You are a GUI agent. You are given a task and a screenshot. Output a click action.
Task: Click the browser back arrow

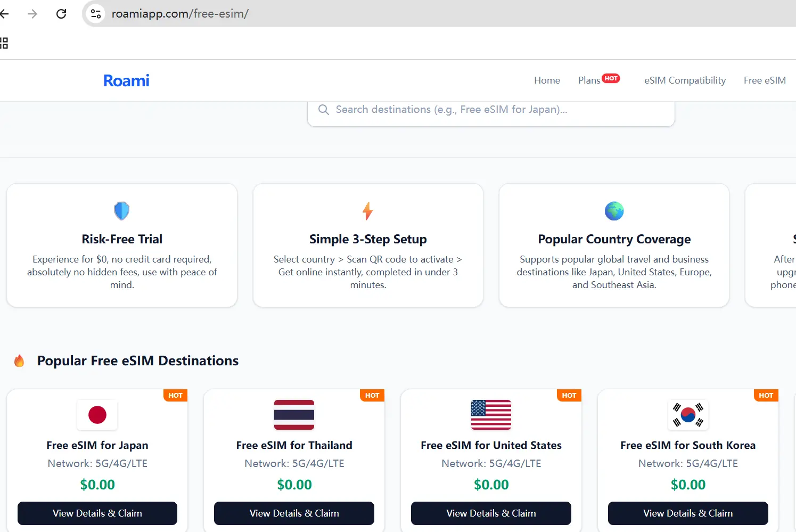tap(4, 14)
